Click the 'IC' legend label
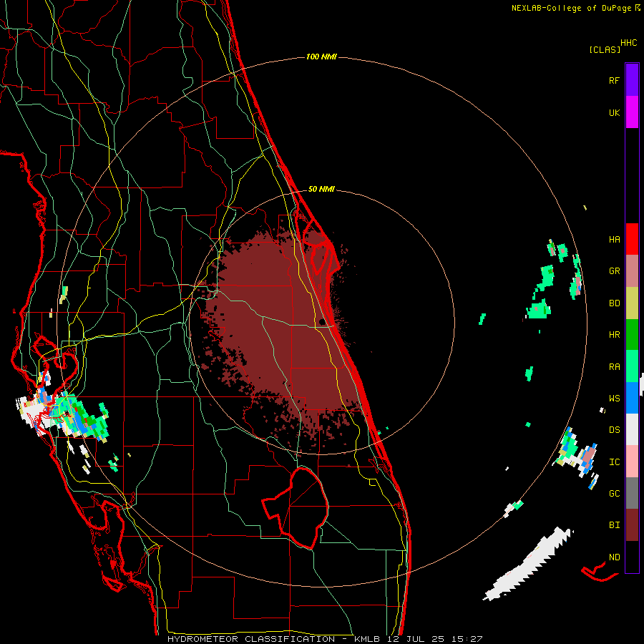The height and width of the screenshot is (644, 644). pyautogui.click(x=614, y=462)
